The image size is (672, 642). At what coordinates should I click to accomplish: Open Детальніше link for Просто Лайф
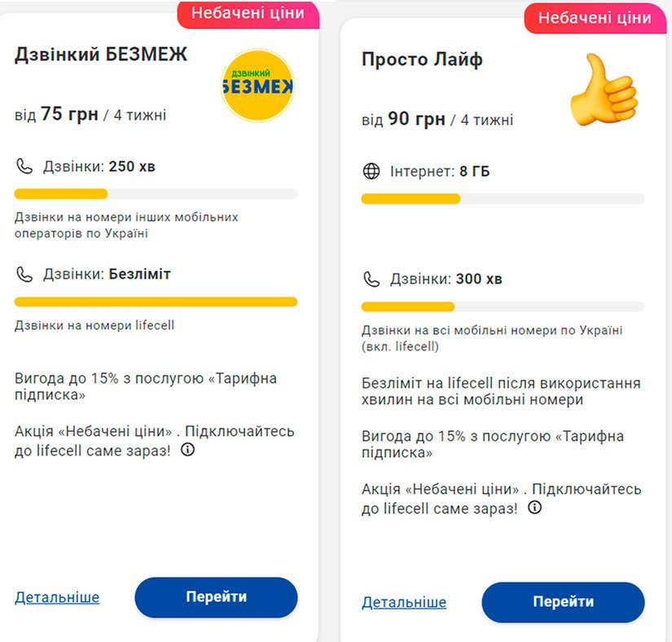coord(404,603)
